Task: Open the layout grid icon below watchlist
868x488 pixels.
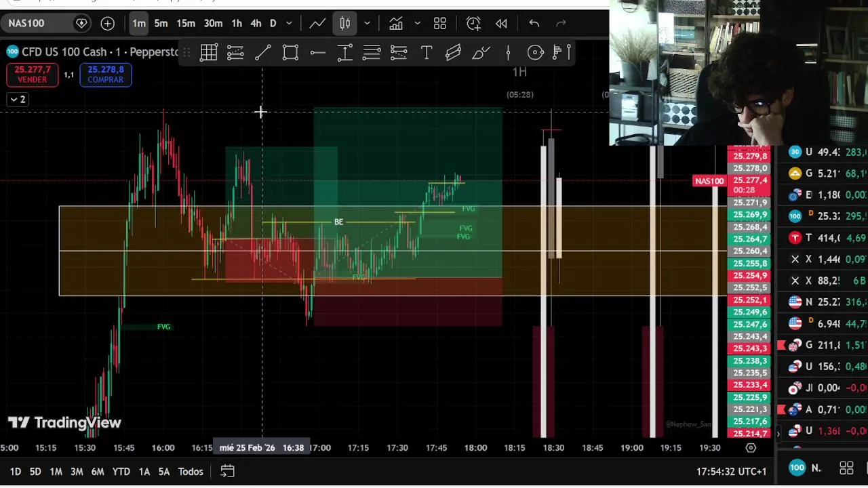Action: pyautogui.click(x=846, y=468)
